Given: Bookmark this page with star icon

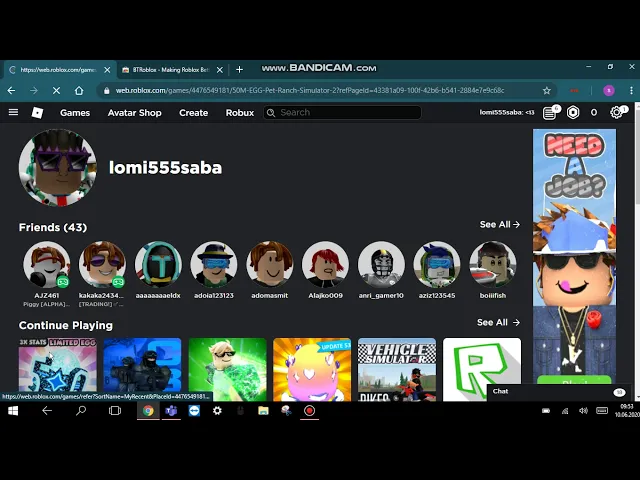Looking at the screenshot, I should click(x=547, y=90).
